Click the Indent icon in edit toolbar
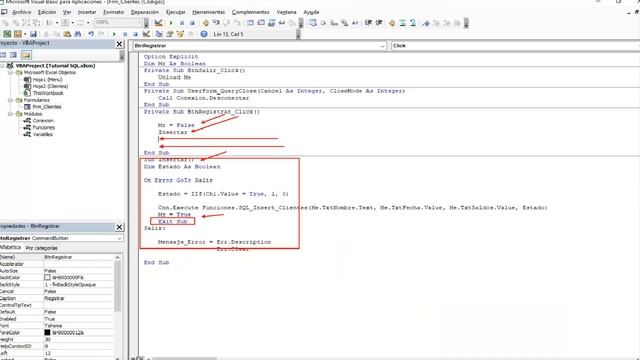This screenshot has width=640, height=360. (x=369, y=23)
